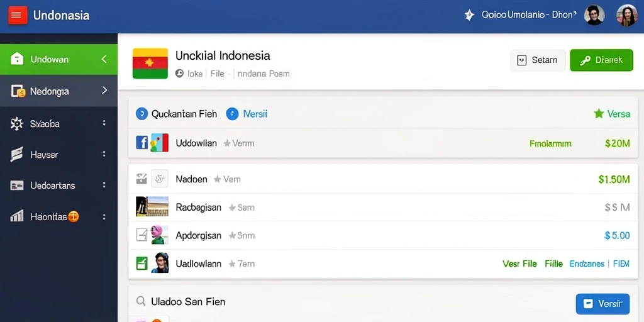
Task: Click the $$ M amount in Racbagisan row
Action: [618, 208]
